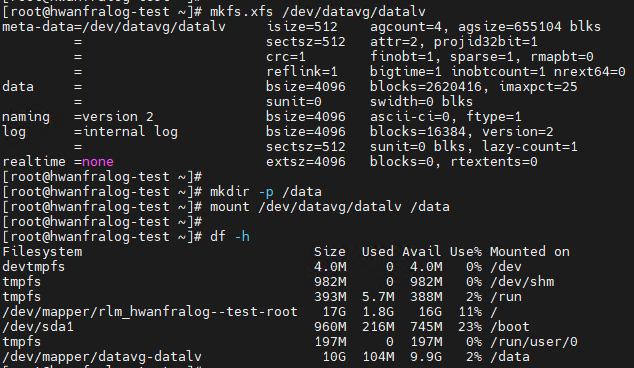
Task: Click the 'mkdir -p /data' command
Action: (266, 192)
